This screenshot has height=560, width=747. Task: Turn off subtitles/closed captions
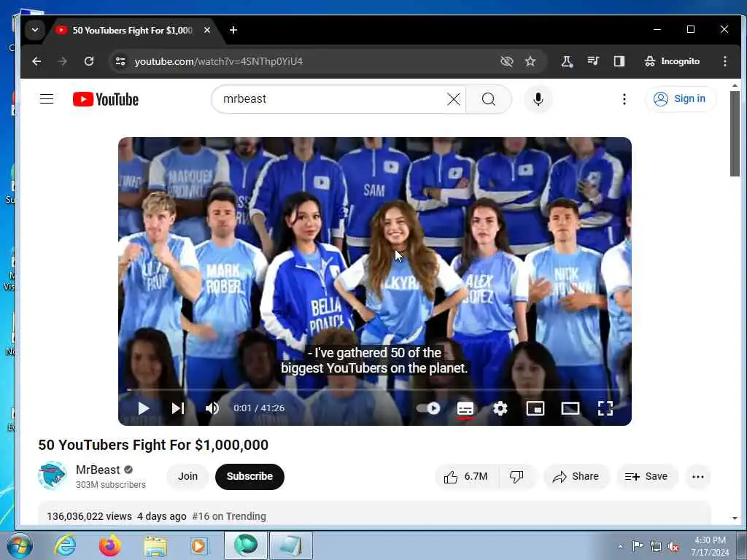pyautogui.click(x=465, y=408)
